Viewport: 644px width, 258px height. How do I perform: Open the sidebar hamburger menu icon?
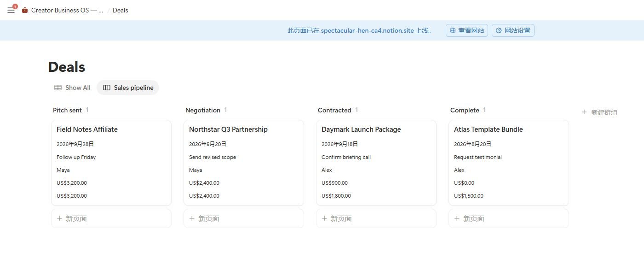tap(11, 10)
